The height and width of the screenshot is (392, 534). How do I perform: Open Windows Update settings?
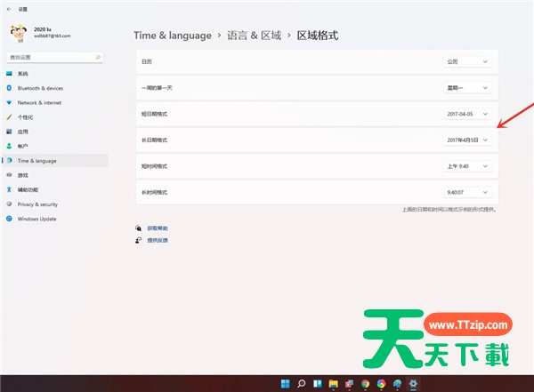54,219
